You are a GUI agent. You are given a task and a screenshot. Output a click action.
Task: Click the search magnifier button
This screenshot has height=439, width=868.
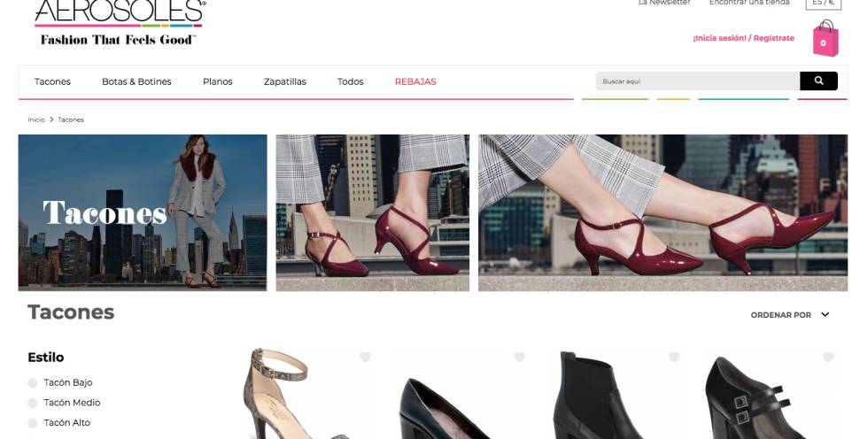coord(818,81)
